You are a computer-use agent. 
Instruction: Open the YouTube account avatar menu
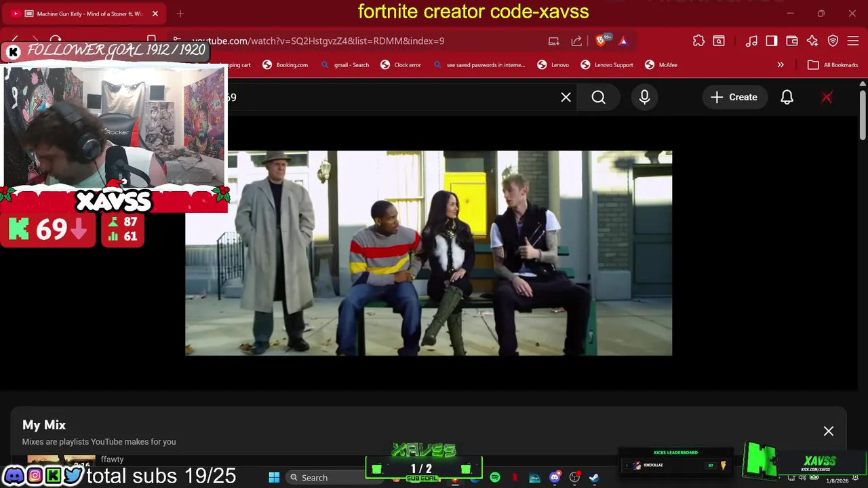coord(827,98)
